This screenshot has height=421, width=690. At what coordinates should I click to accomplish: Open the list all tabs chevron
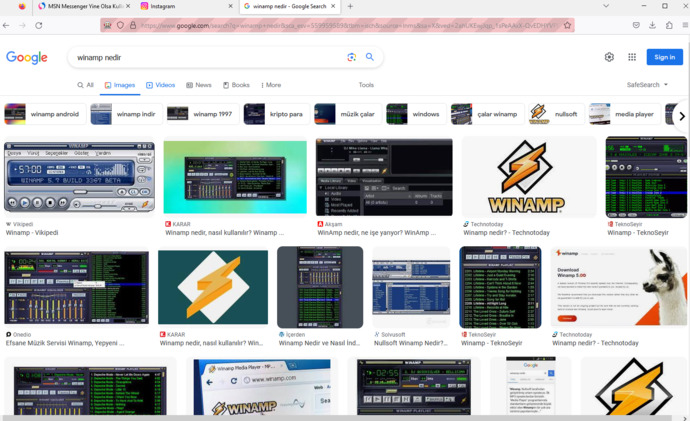(606, 6)
